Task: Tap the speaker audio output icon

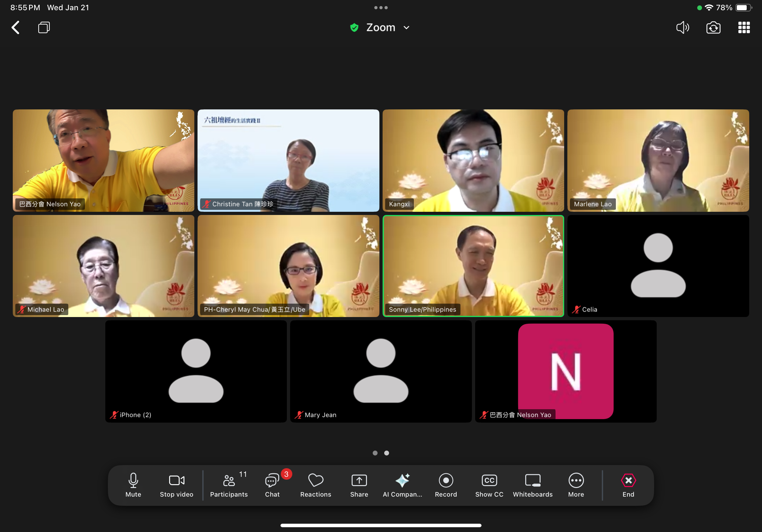Action: coord(682,27)
